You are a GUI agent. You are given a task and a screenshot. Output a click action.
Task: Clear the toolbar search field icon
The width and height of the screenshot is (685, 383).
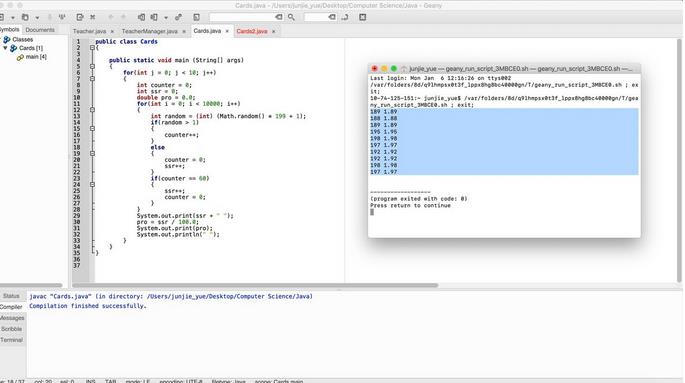coord(279,17)
